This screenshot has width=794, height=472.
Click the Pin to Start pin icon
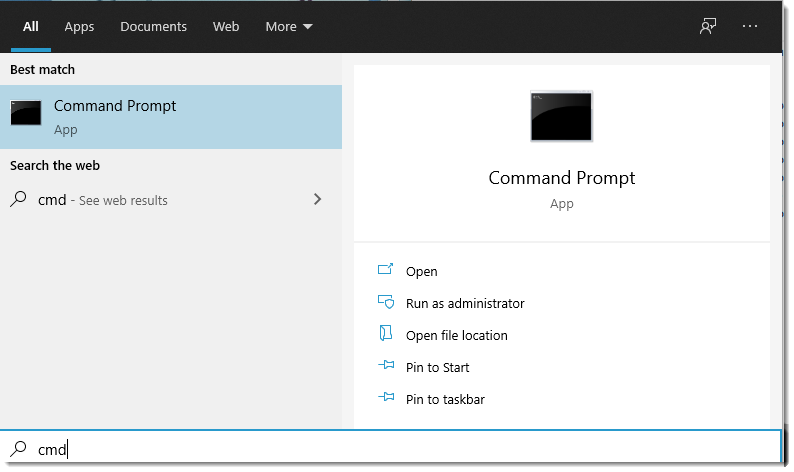pos(386,367)
